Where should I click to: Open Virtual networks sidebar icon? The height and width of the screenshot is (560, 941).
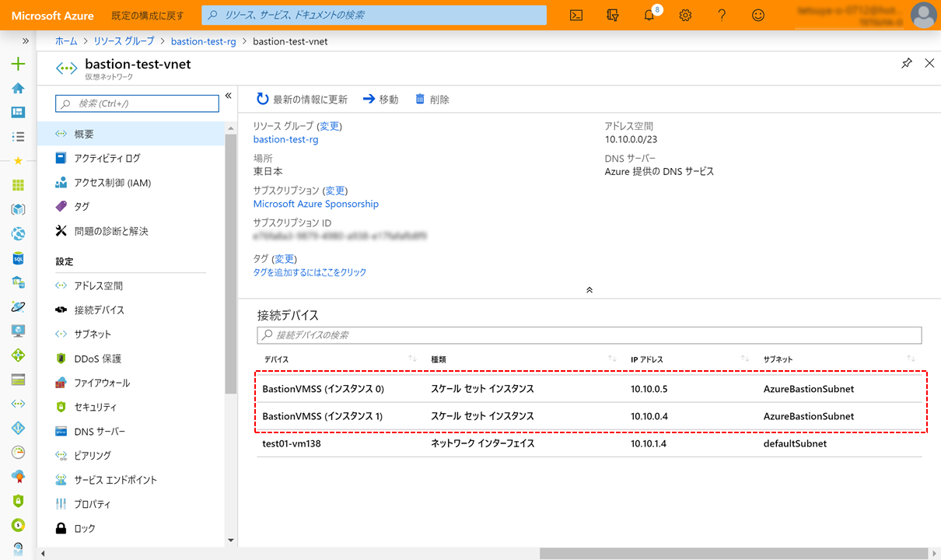(18, 404)
